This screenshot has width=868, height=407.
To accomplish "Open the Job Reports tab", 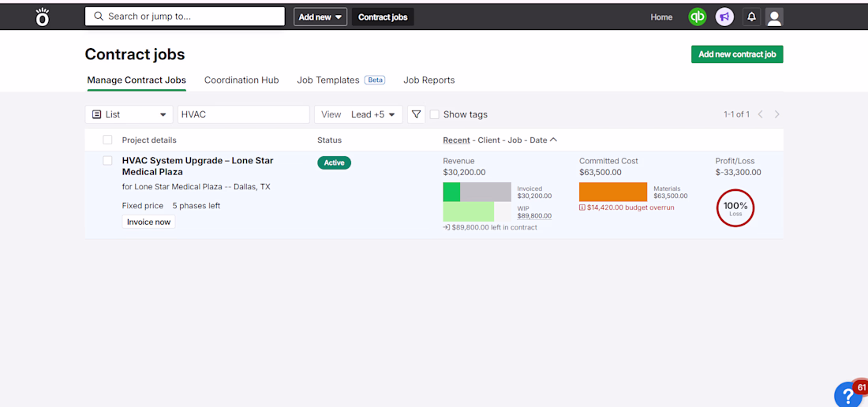I will click(429, 80).
